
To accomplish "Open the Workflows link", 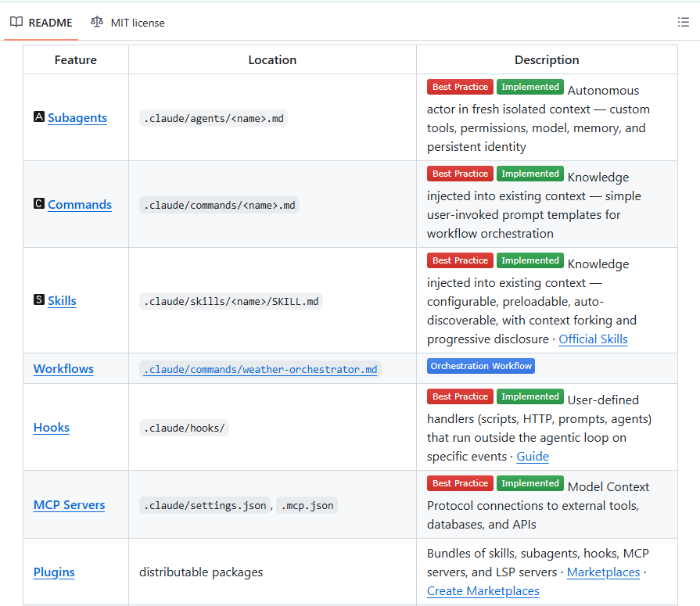I will 63,368.
